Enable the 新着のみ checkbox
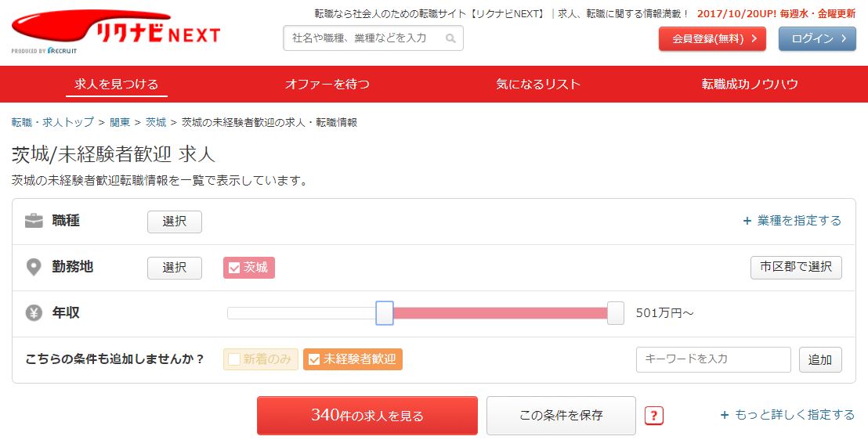This screenshot has height=447, width=868. 235,359
